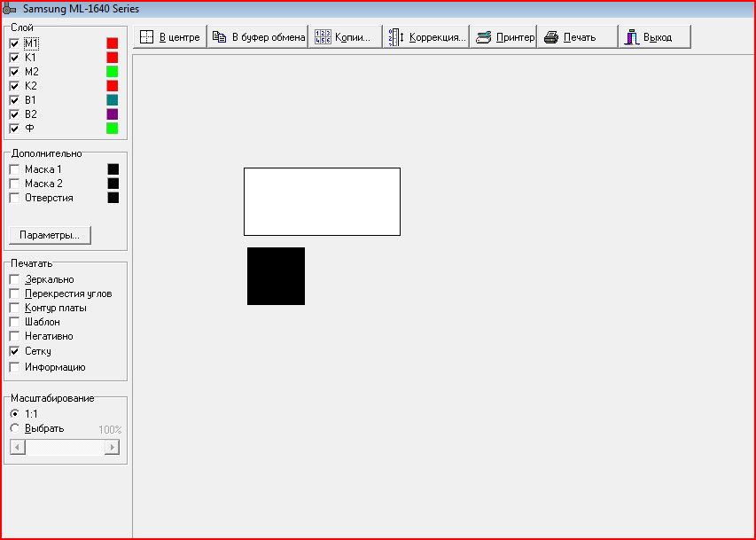The image size is (756, 540).
Task: Enable Зеркально mirror printing
Action: (14, 279)
